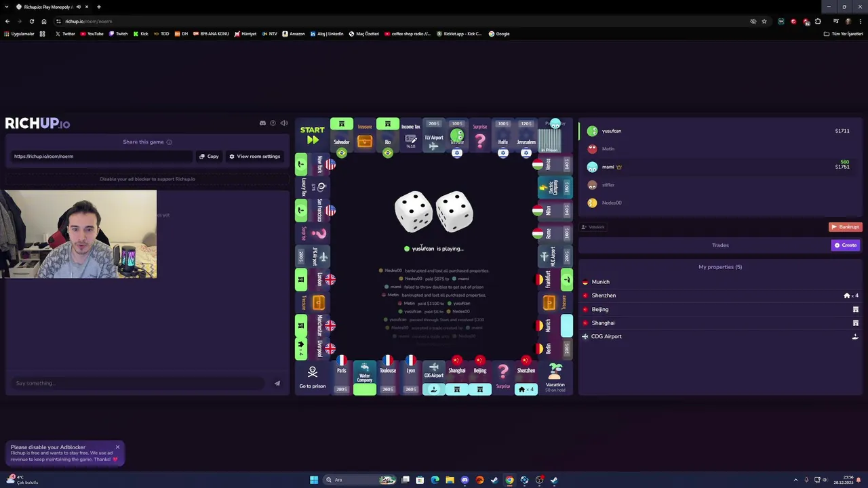This screenshot has width=868, height=488.
Task: Select player Nedes00 in player list
Action: click(719, 203)
